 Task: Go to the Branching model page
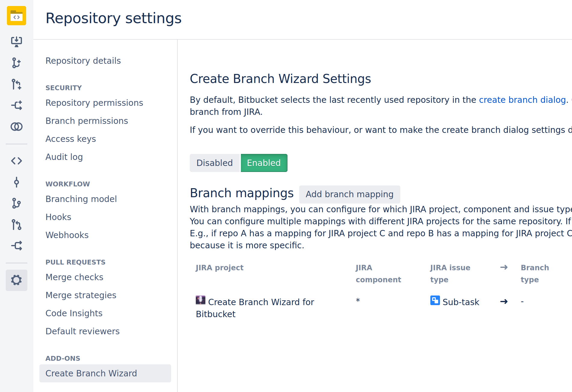pyautogui.click(x=81, y=199)
